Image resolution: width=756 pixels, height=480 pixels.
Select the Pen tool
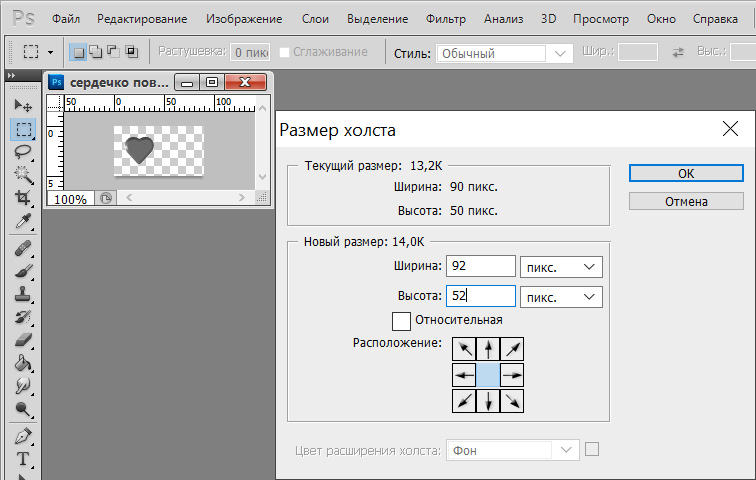(23, 437)
